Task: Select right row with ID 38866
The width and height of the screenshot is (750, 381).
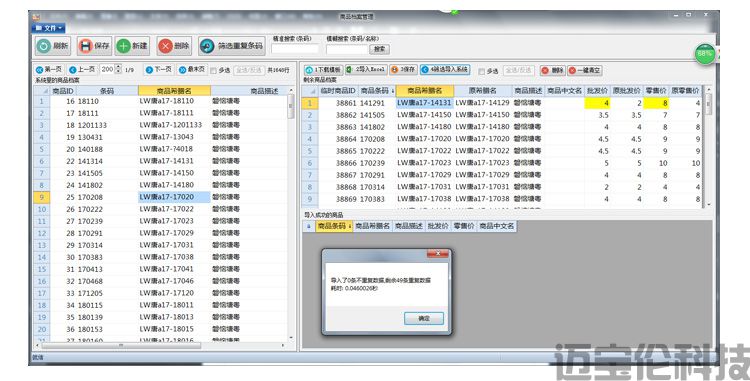Action: [x=502, y=163]
